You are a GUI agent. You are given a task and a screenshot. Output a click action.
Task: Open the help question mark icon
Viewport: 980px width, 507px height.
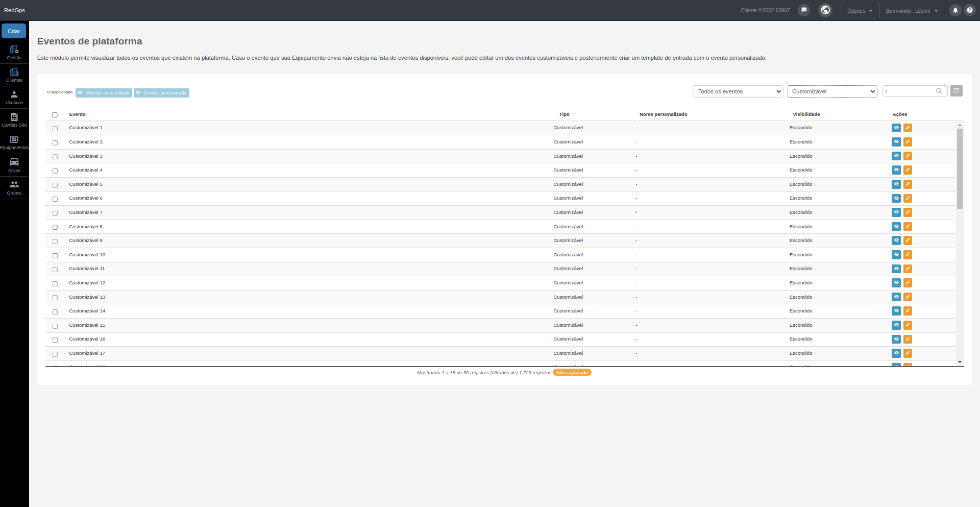pos(970,10)
